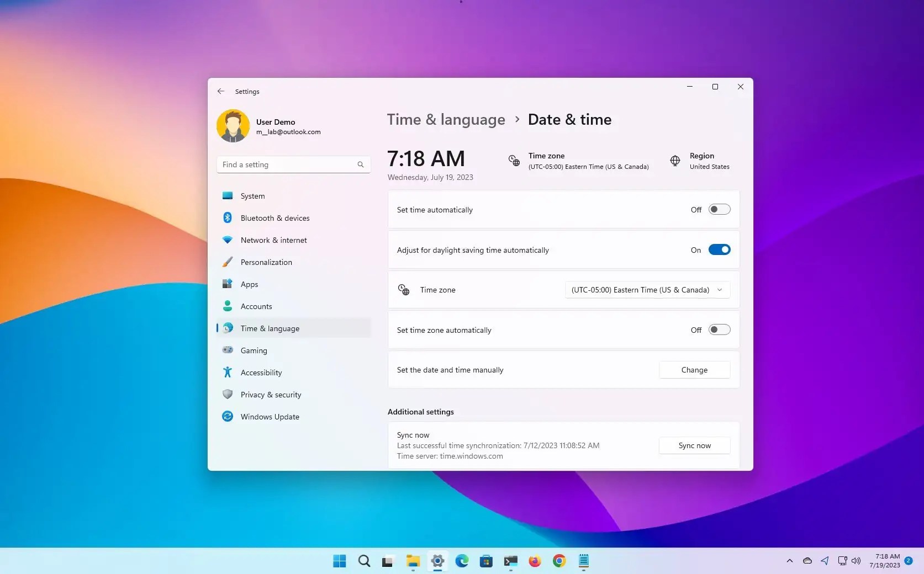This screenshot has width=924, height=574.
Task: Expand hidden icons in system tray
Action: coord(789,561)
